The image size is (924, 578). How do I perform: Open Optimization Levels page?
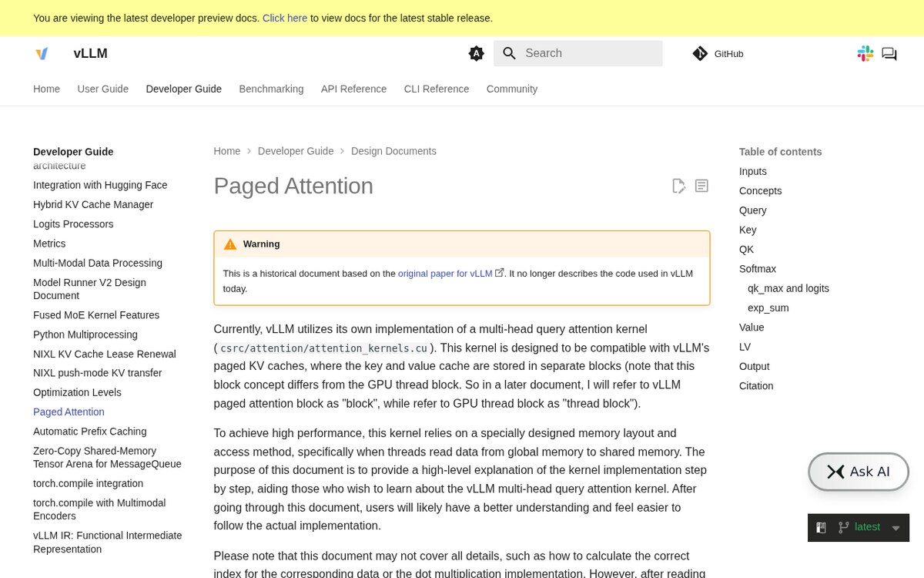click(x=77, y=392)
